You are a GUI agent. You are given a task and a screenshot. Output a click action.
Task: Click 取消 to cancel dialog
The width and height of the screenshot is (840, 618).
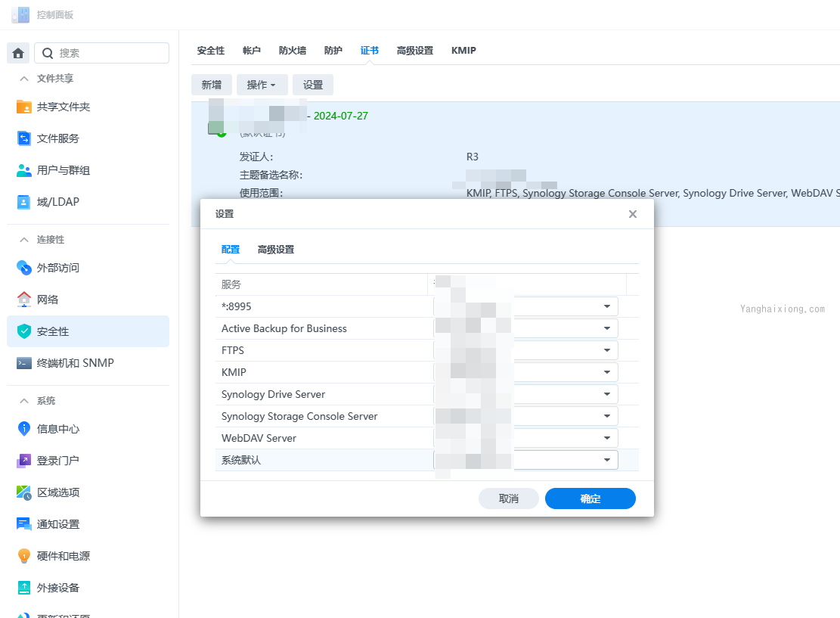coord(508,499)
